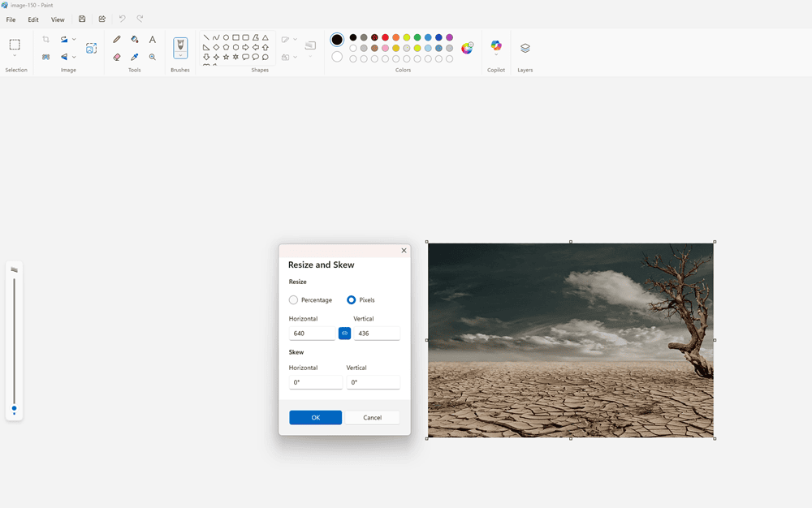Select the Triangle shape
Screen dimensions: 812x508
click(x=266, y=37)
